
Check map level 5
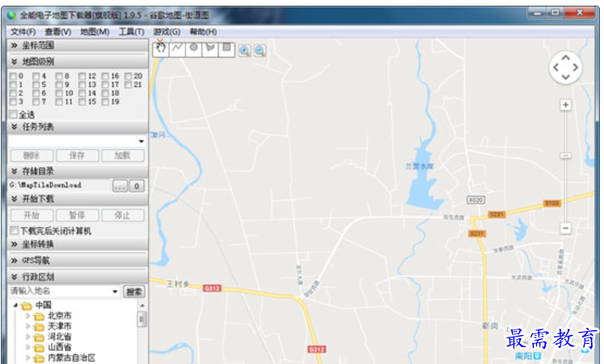(x=36, y=85)
